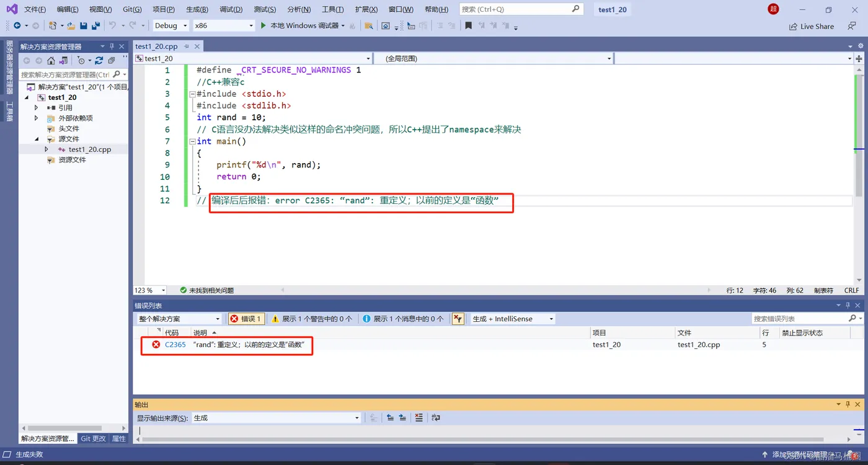Click the red user account avatar

(773, 9)
